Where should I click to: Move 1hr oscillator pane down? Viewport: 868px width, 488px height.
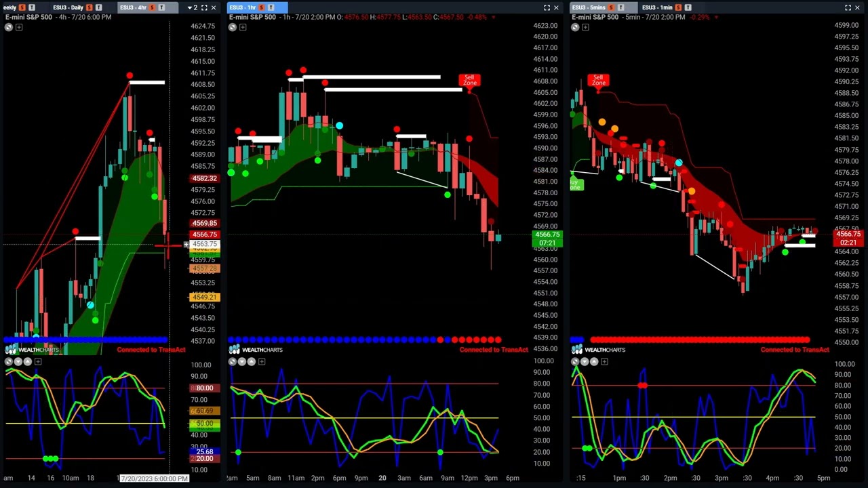point(243,362)
